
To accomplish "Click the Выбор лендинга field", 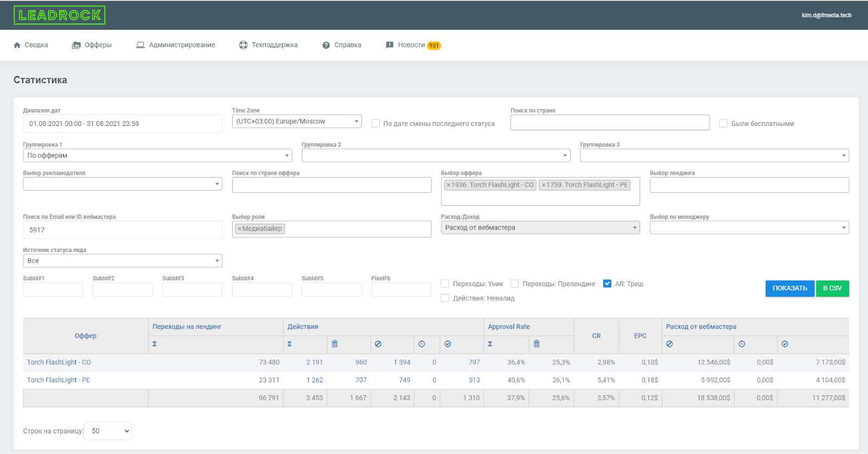I will point(749,185).
